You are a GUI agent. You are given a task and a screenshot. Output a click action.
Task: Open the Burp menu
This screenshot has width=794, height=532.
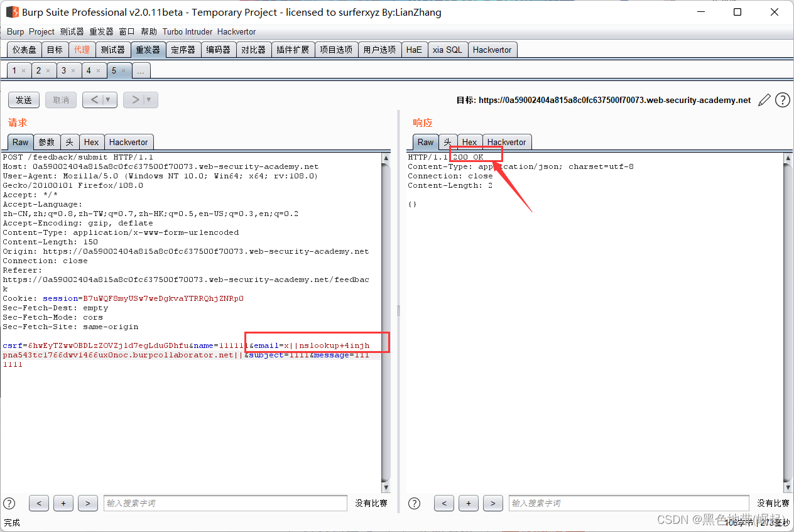click(16, 31)
